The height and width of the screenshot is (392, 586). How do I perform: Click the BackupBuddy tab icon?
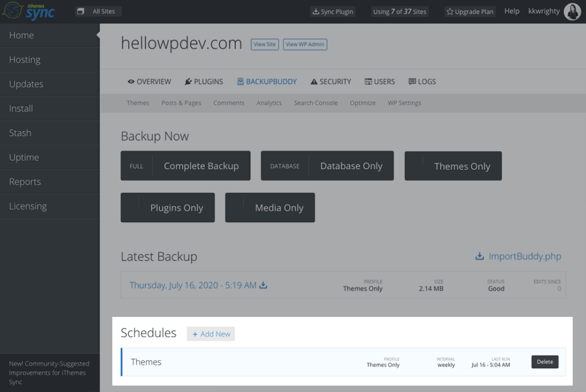click(240, 81)
